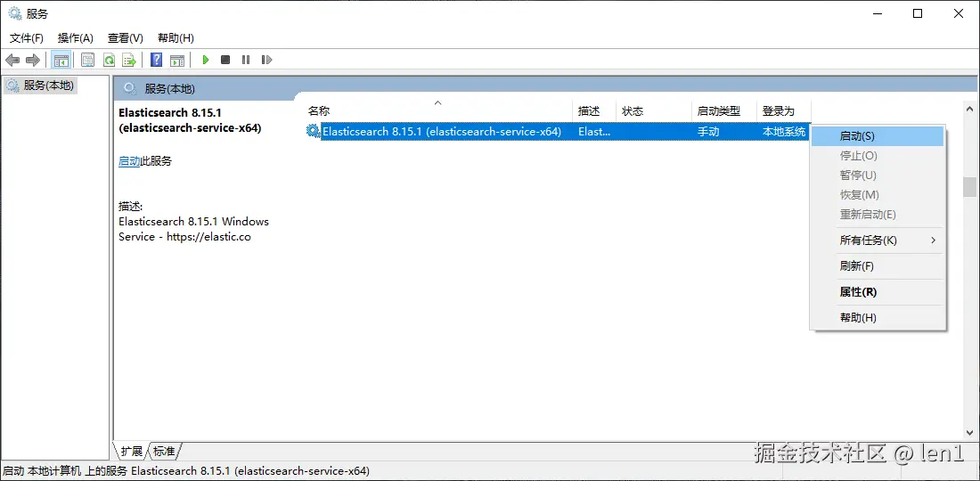Sort by the 状态 column header

[x=654, y=111]
